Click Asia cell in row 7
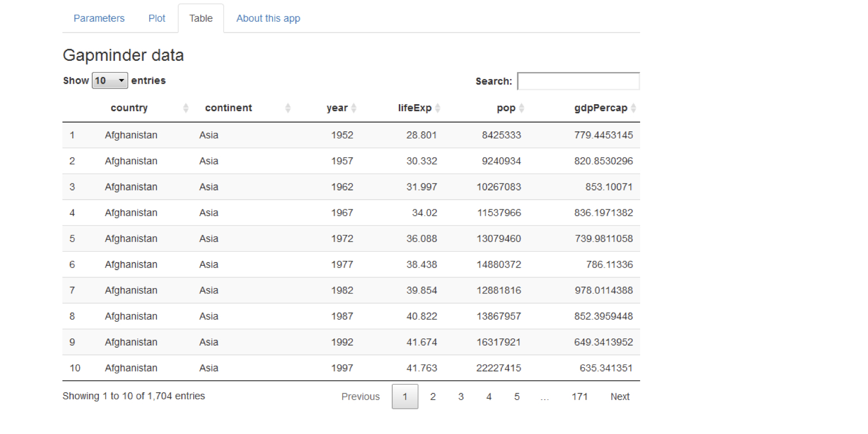Viewport: 868px width, 434px height. pos(208,290)
